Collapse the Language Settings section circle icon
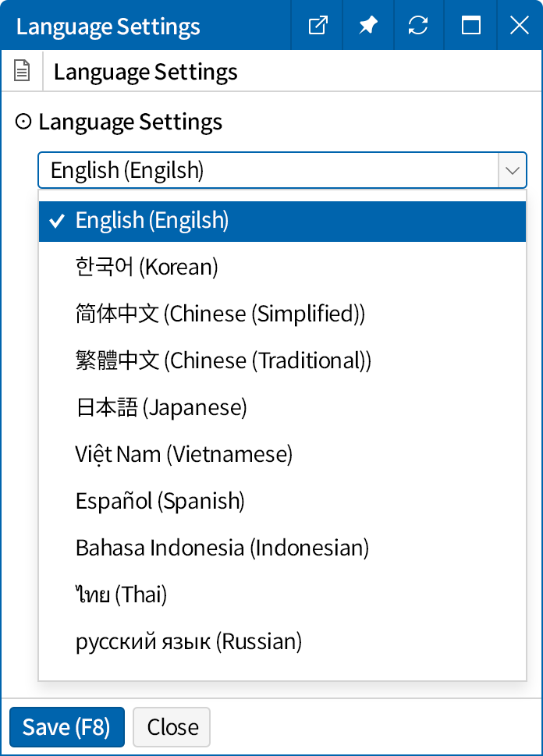Viewport: 543px width, 756px height. pyautogui.click(x=23, y=122)
